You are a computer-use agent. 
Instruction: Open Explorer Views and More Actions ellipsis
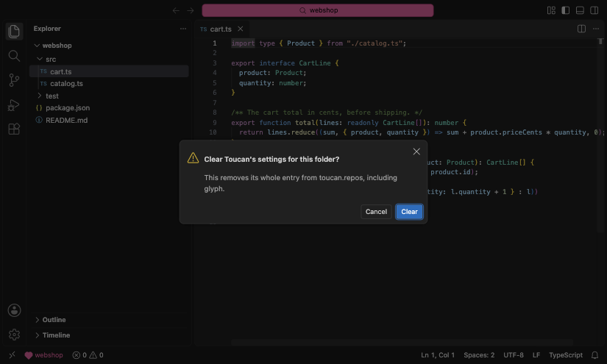point(183,29)
